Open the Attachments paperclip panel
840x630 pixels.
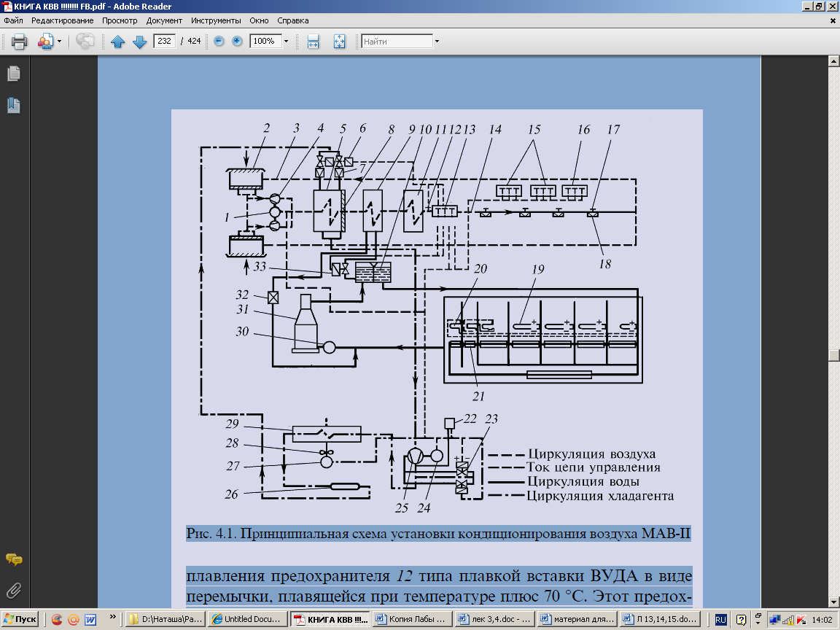pyautogui.click(x=14, y=591)
